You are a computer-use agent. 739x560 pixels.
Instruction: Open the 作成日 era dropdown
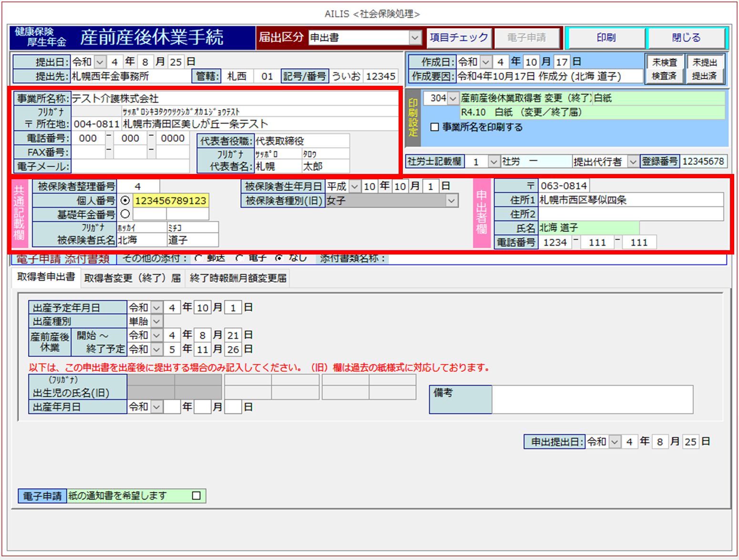(486, 62)
